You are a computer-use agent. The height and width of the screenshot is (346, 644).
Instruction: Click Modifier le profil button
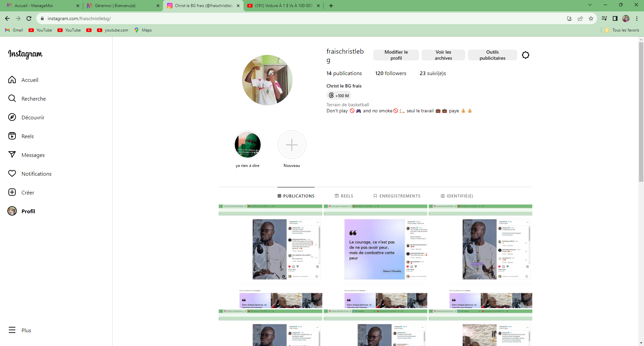396,55
